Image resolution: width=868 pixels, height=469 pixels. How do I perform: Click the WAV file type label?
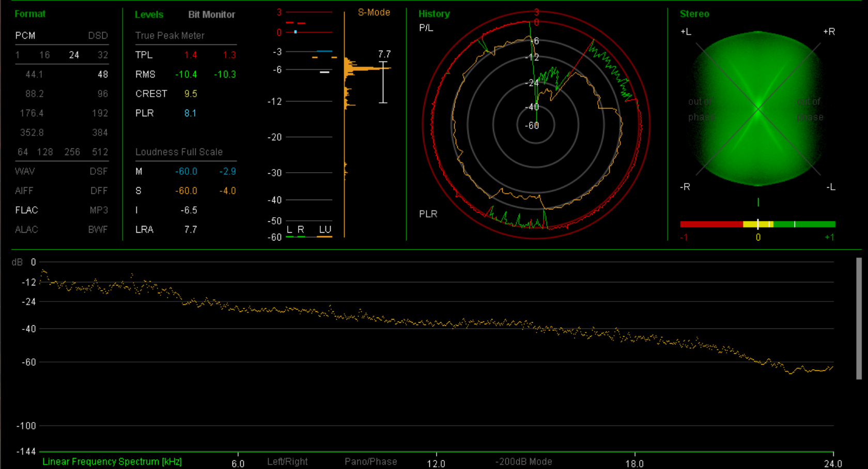tap(25, 172)
